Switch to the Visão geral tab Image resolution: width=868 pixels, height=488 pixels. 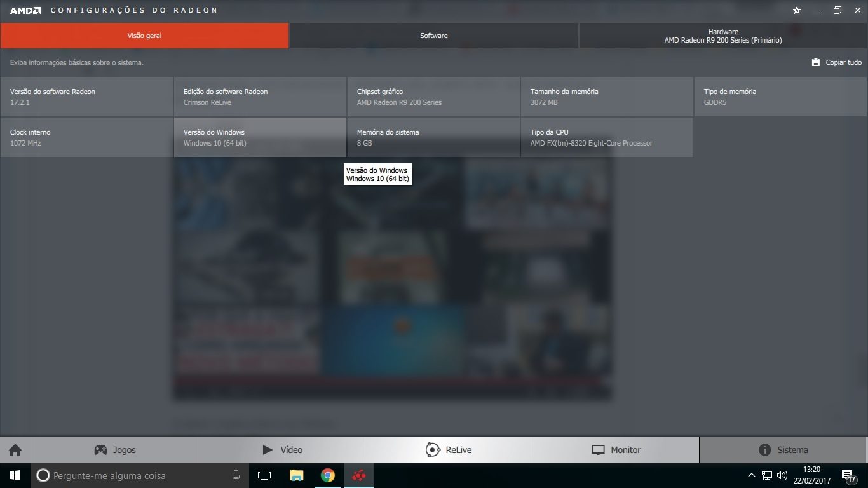point(144,36)
